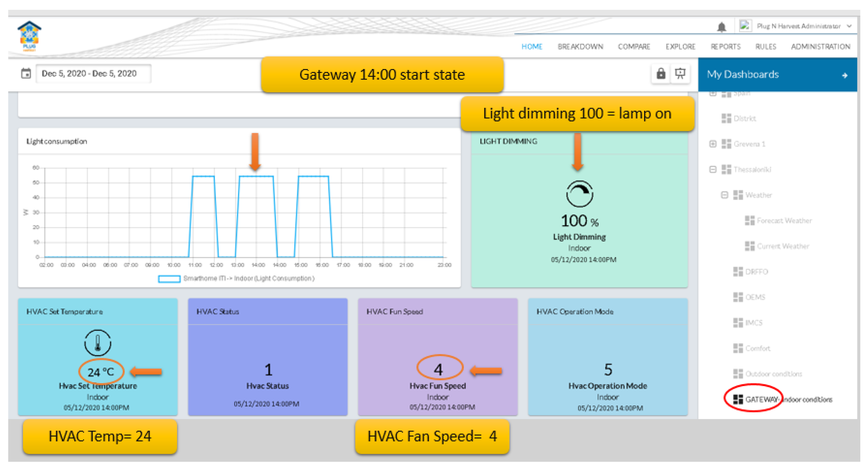The image size is (868, 470).
Task: Collapse My Dashboards panel with arrow
Action: coord(844,75)
